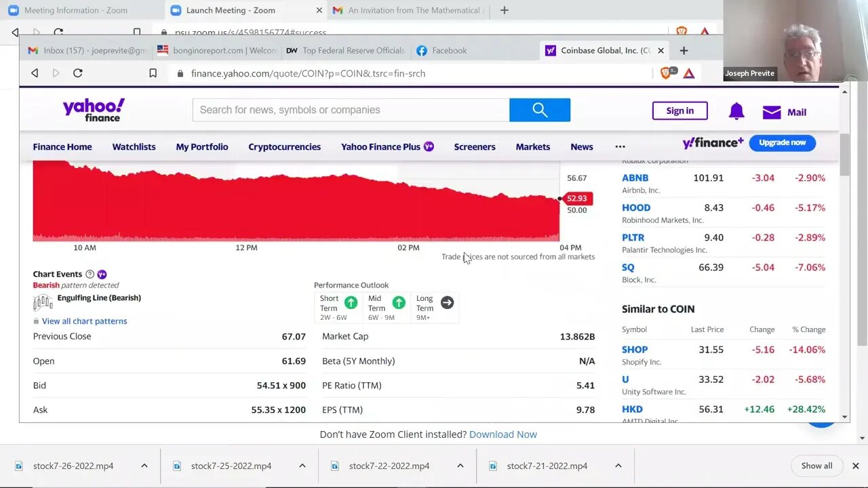This screenshot has height=488, width=868.
Task: Click Download Now link for Zoom Client
Action: (502, 434)
